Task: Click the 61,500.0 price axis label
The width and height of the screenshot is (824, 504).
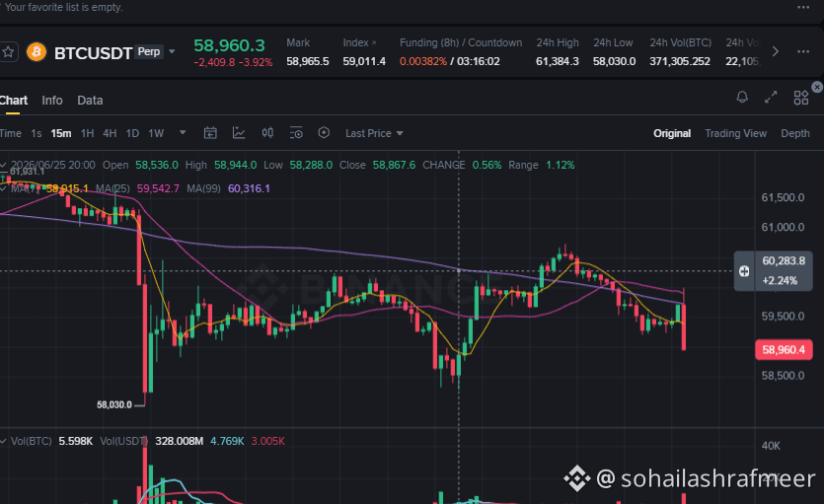Action: tap(783, 198)
